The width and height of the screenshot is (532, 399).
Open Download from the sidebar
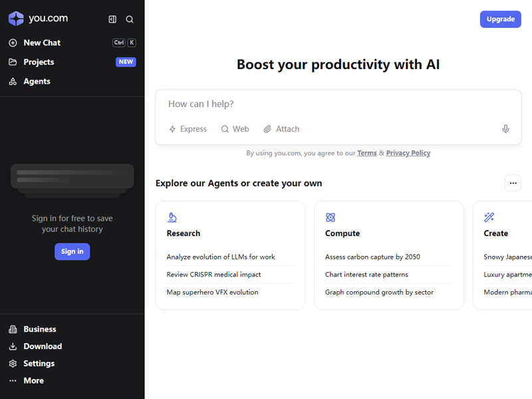(42, 346)
